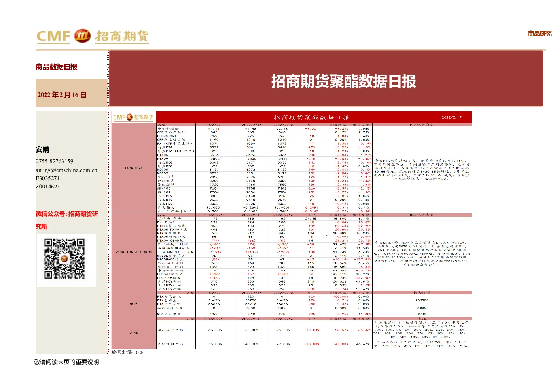Click the MEG05 row label in spot prices

(163, 170)
